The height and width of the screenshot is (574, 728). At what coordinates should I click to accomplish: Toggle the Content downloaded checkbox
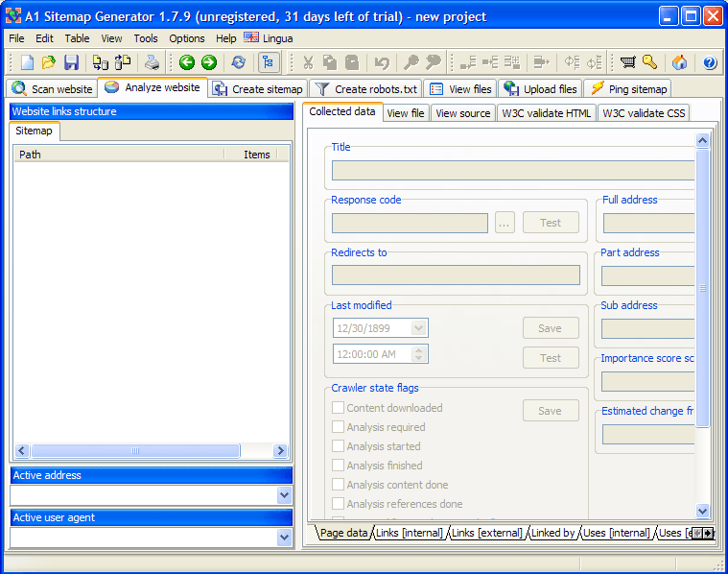tap(338, 408)
